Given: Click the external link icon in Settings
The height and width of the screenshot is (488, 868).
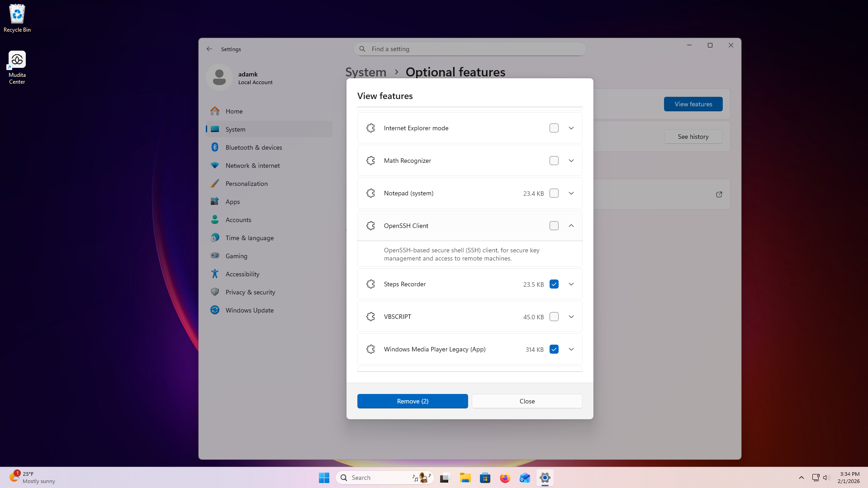Looking at the screenshot, I should pos(719,194).
